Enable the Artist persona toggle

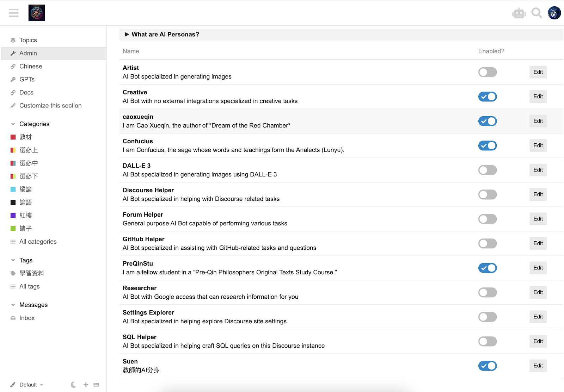(x=487, y=72)
